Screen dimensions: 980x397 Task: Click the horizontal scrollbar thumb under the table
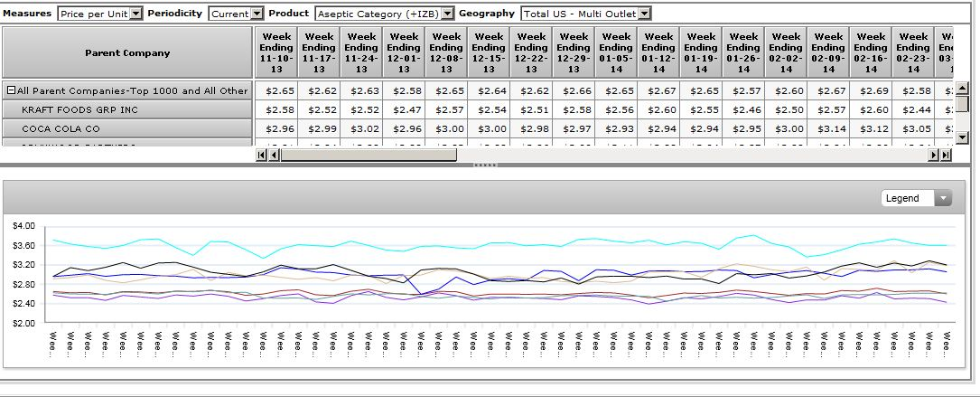click(x=369, y=155)
